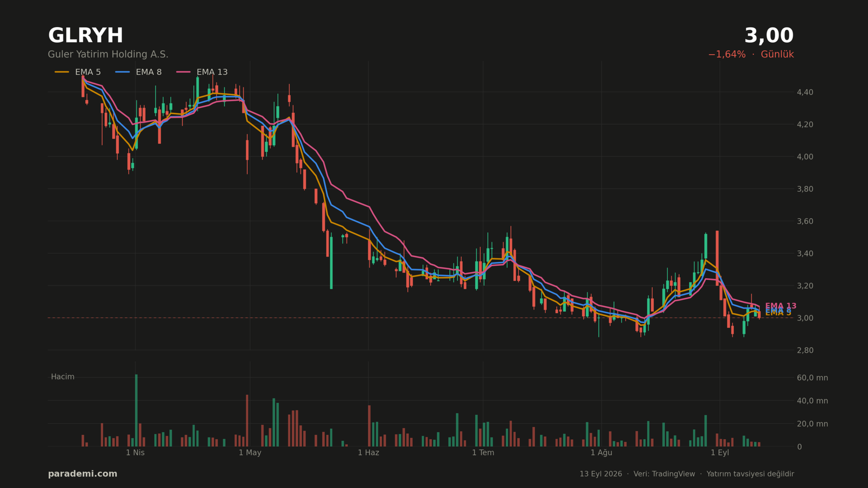The image size is (868, 488).
Task: Click the 13 Eyl 2026 date text
Action: click(601, 474)
